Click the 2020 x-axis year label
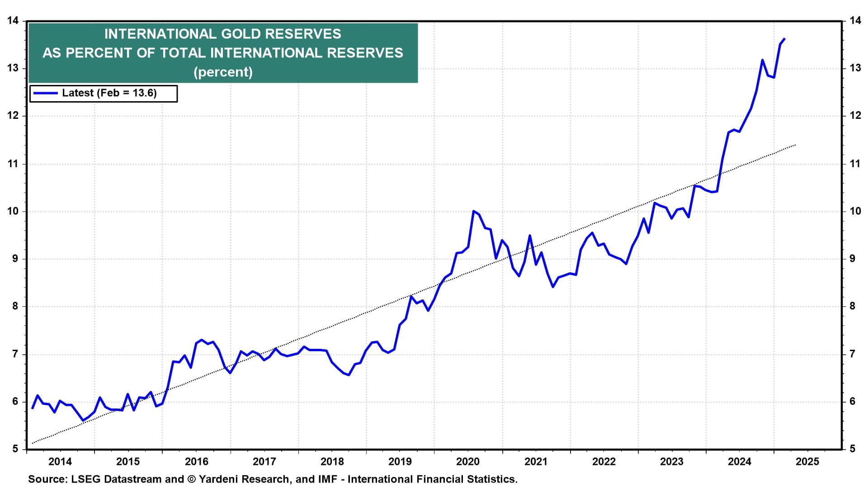Image resolution: width=868 pixels, height=488 pixels. click(468, 461)
